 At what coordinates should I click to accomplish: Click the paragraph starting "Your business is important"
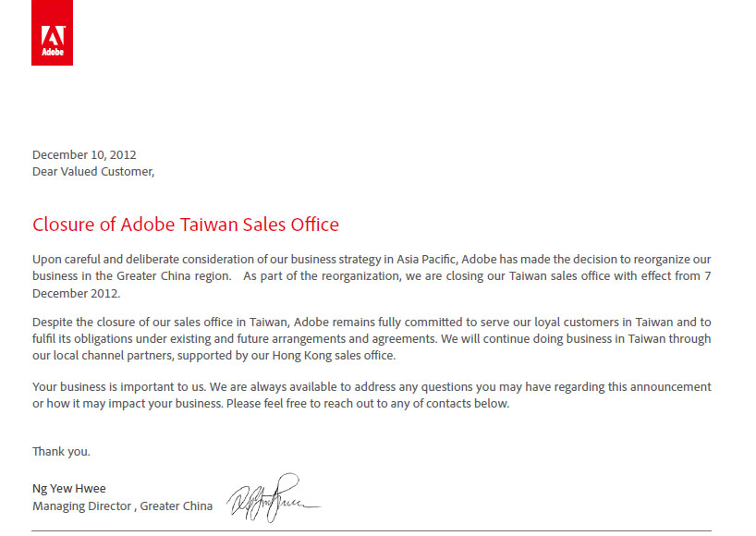click(x=371, y=395)
